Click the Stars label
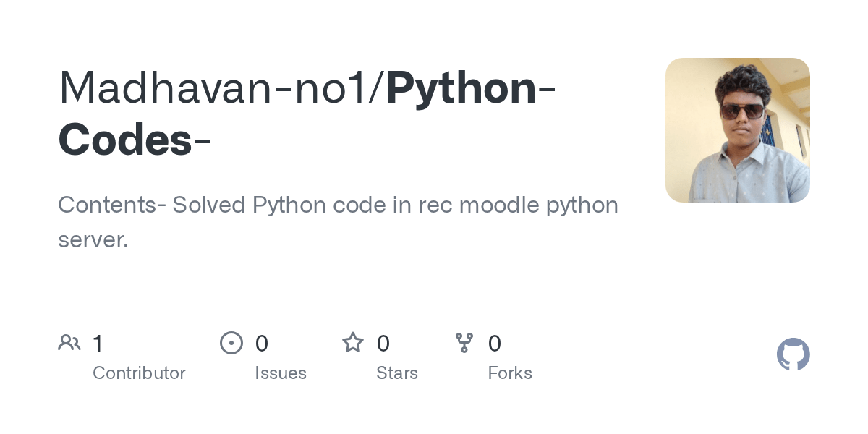868x434 pixels. click(x=397, y=373)
